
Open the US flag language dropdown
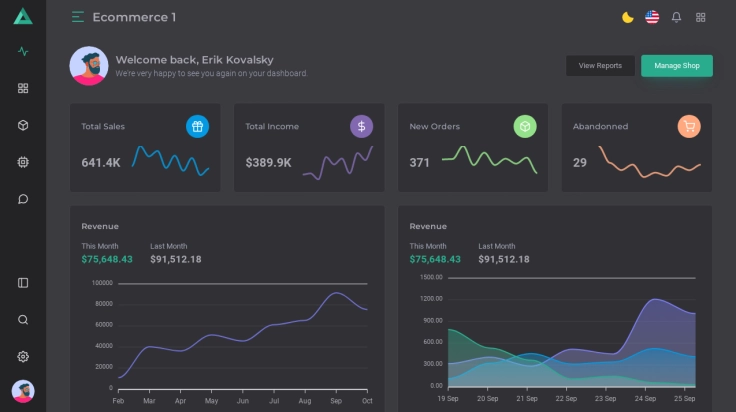tap(652, 17)
